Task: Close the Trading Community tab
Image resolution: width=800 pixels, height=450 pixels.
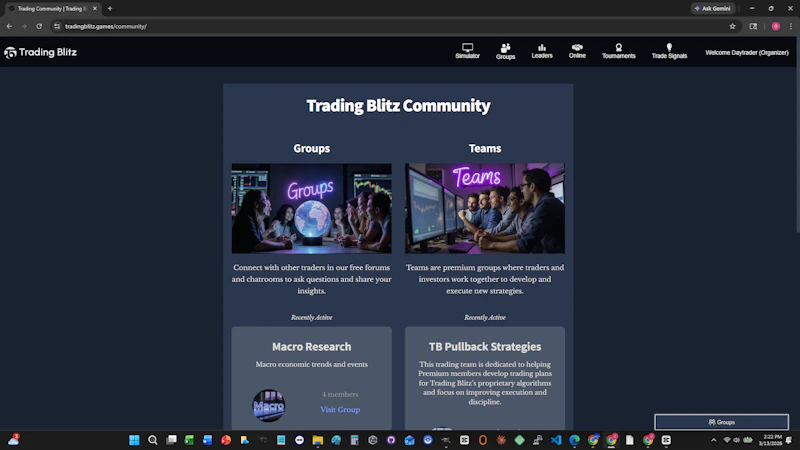Action: [x=95, y=8]
